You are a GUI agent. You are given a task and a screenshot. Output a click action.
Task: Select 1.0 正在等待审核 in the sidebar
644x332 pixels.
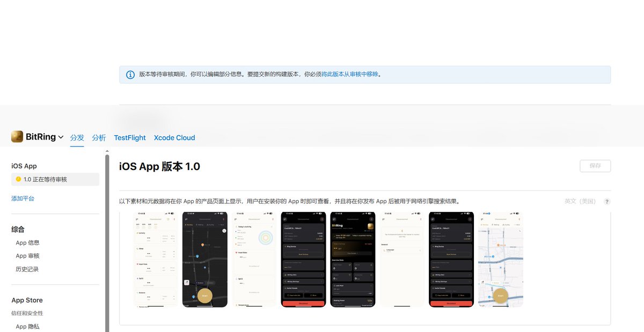(x=55, y=179)
